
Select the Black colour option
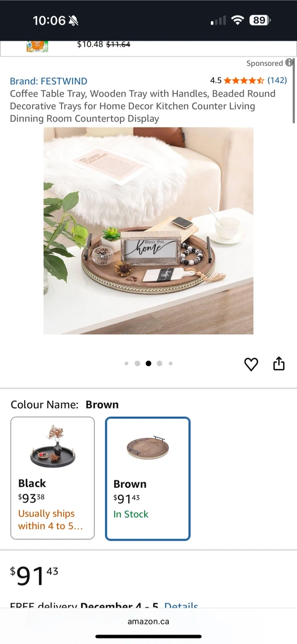[x=53, y=478]
